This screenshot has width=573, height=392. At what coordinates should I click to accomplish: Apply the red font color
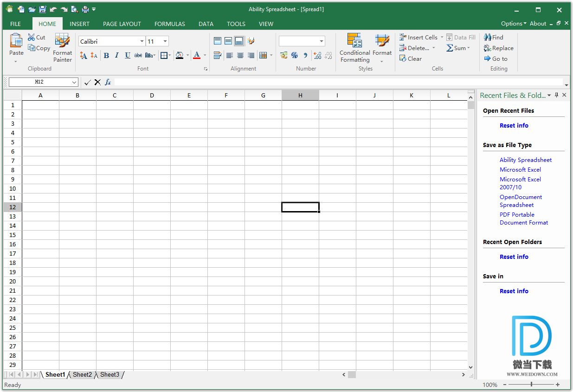pos(197,56)
